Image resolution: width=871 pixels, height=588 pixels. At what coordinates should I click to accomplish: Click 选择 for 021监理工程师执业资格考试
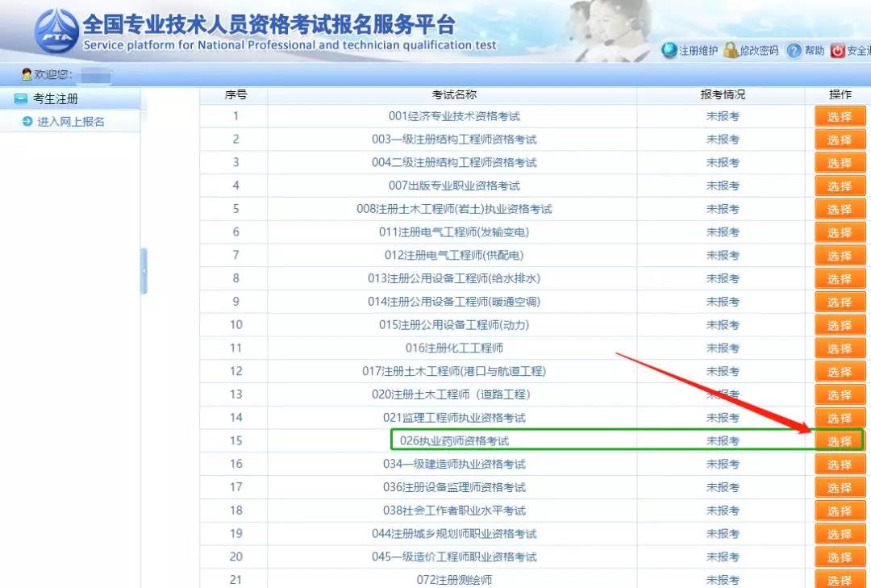[840, 418]
